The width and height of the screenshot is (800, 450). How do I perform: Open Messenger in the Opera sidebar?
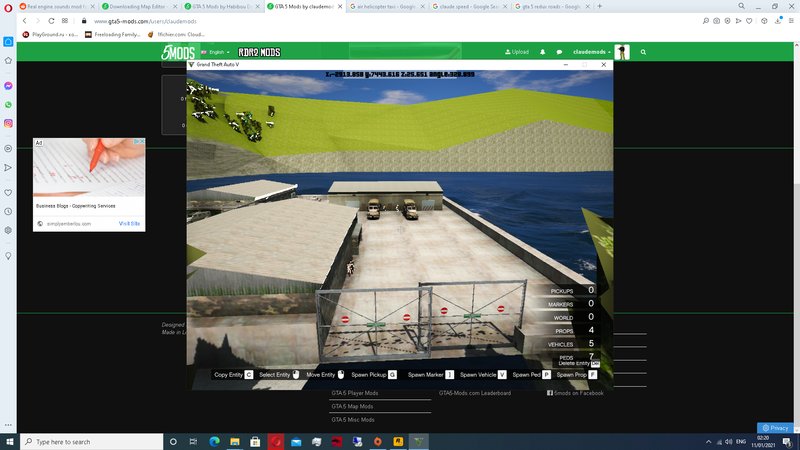click(x=8, y=86)
